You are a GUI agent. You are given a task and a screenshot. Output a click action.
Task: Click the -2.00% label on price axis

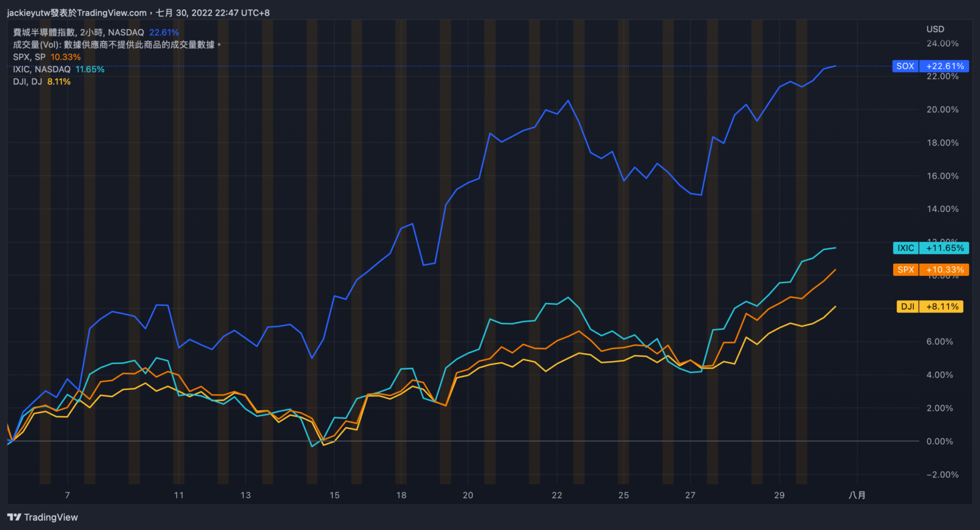(x=942, y=474)
